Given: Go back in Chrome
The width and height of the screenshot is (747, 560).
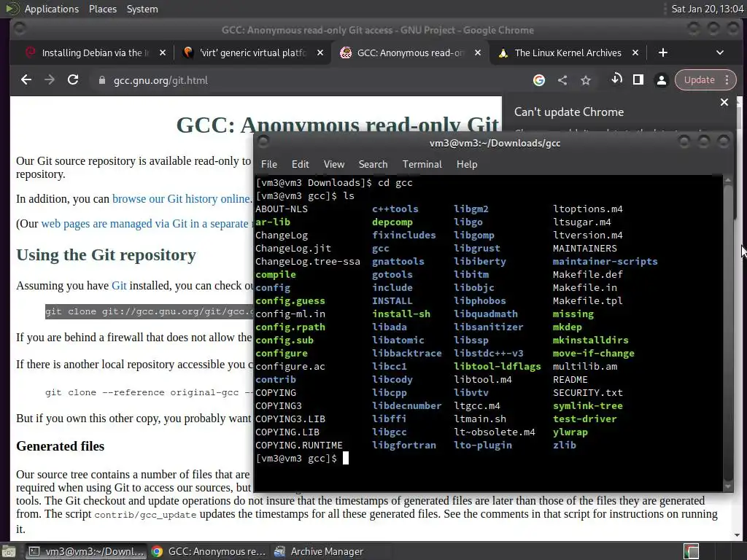Looking at the screenshot, I should [x=26, y=80].
